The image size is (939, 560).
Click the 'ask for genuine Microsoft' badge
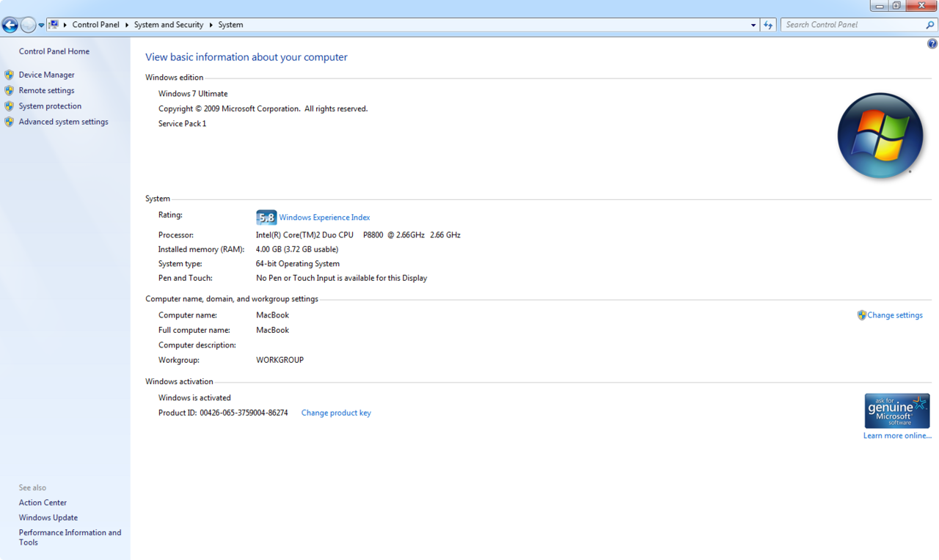click(896, 410)
